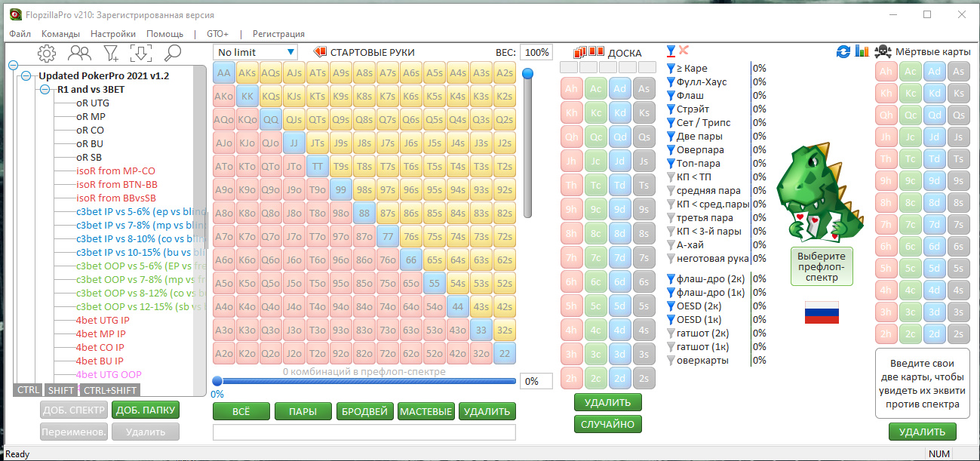The width and height of the screenshot is (980, 461).
Task: Toggle the filter funnel for Фулл-Хаус
Action: (671, 81)
